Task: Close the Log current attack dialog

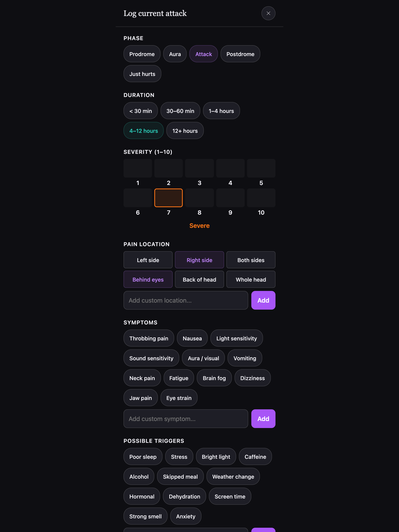Action: (268, 13)
